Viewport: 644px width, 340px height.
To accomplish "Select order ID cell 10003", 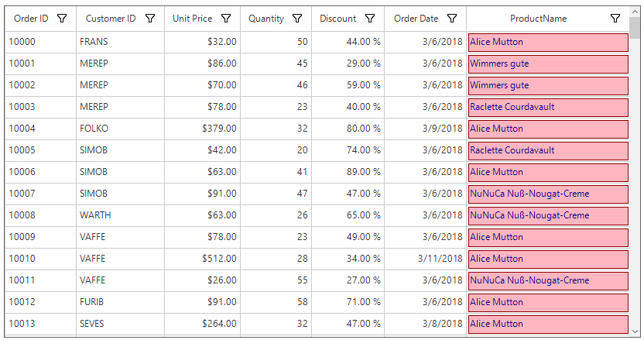I will [x=40, y=107].
